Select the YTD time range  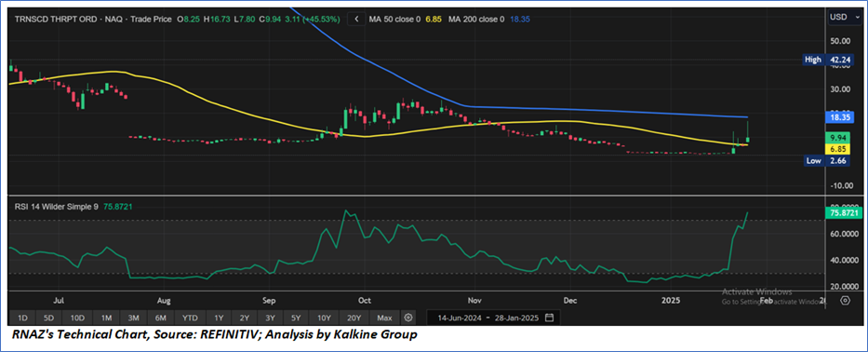(x=190, y=318)
